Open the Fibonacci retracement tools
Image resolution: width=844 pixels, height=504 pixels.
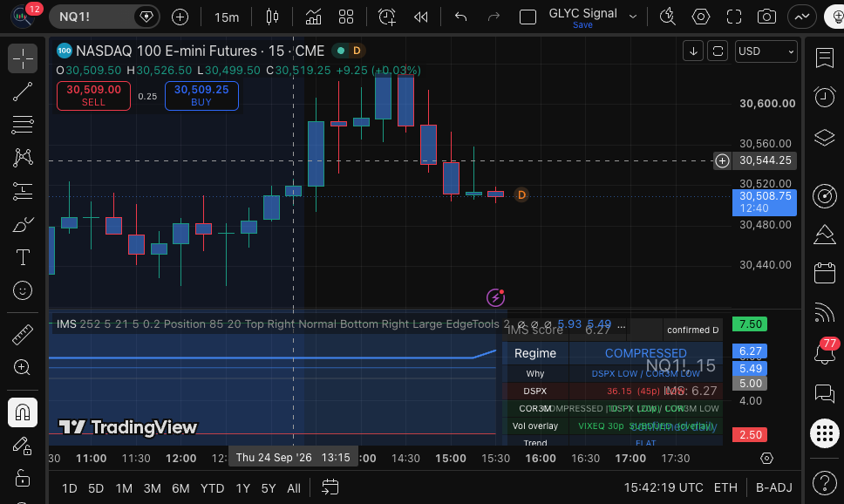point(23,125)
